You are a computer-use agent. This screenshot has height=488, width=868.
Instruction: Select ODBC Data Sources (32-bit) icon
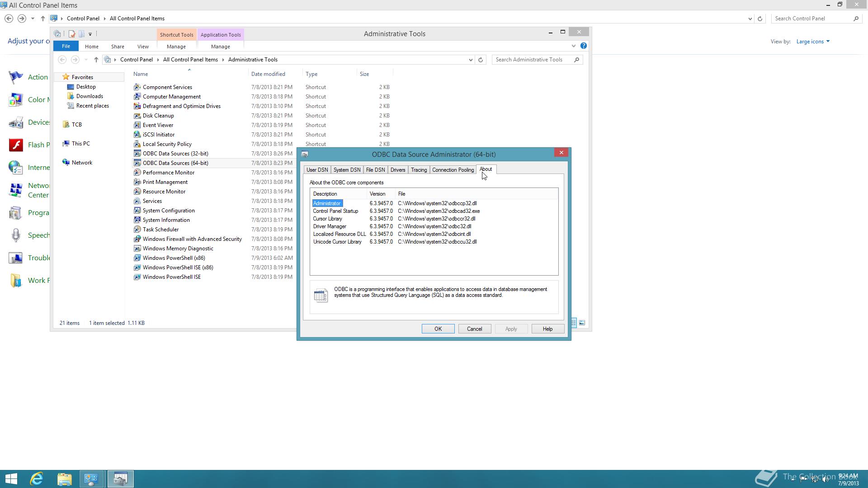pos(137,154)
